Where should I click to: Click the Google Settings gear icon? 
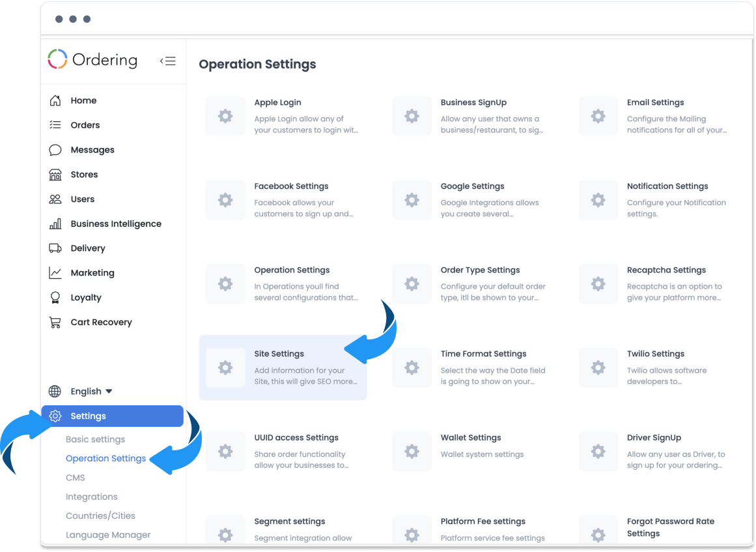click(412, 200)
